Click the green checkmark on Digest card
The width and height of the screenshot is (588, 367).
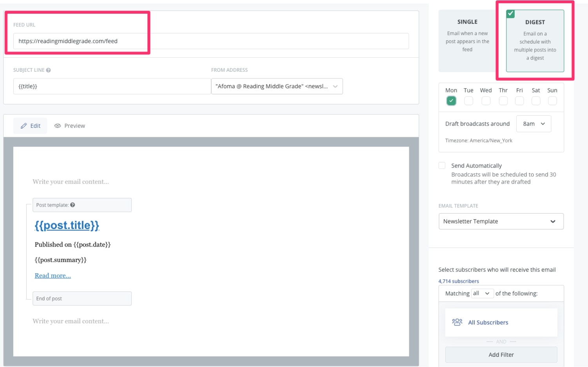tap(510, 14)
